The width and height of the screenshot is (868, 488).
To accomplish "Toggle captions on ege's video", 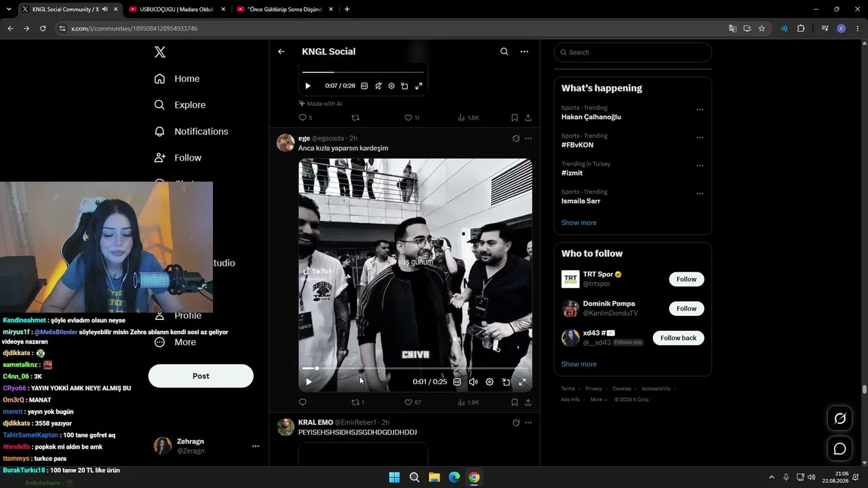I will click(457, 382).
